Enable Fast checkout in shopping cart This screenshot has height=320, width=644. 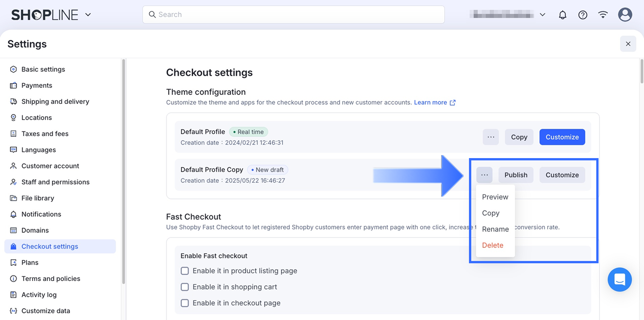pos(185,287)
